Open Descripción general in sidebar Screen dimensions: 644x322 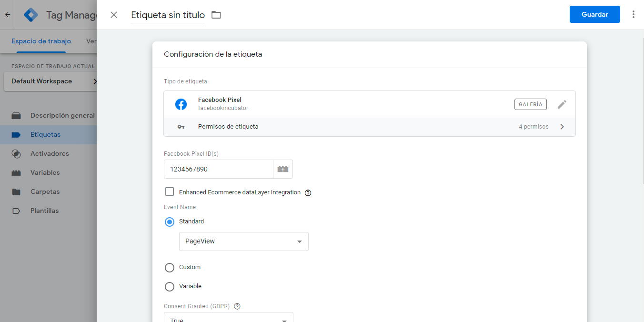(62, 115)
